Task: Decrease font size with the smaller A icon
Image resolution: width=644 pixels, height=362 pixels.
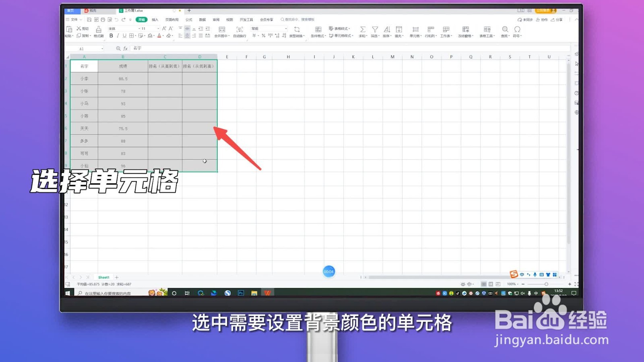Action: pyautogui.click(x=171, y=29)
